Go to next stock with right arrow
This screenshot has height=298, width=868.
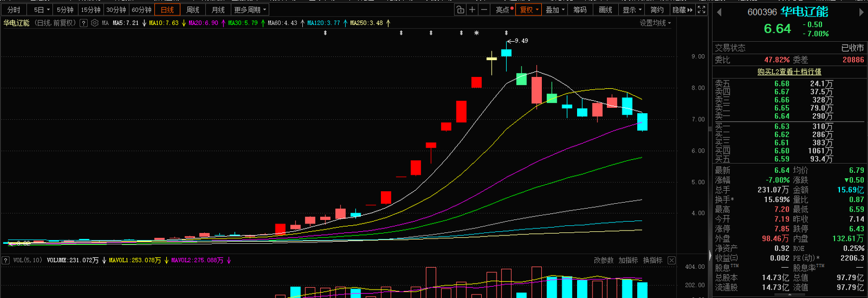(x=863, y=12)
